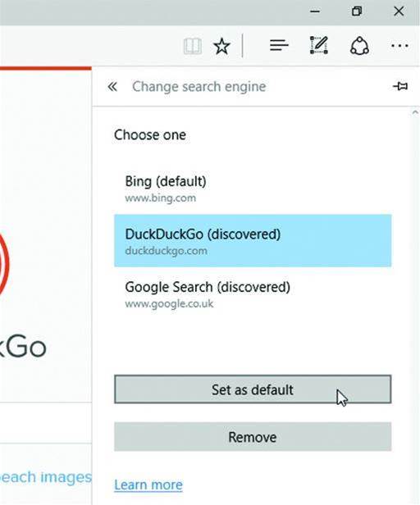Click the Remove button
The image size is (420, 505).
[253, 437]
